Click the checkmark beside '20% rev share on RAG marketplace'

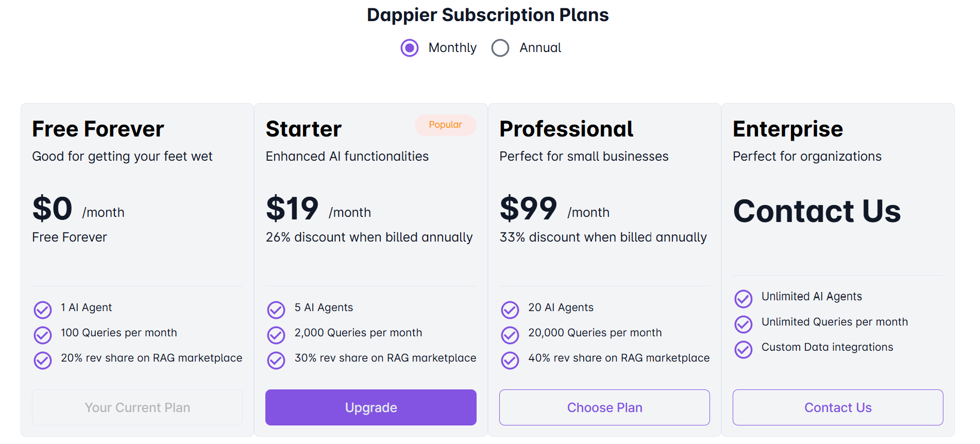[43, 361]
